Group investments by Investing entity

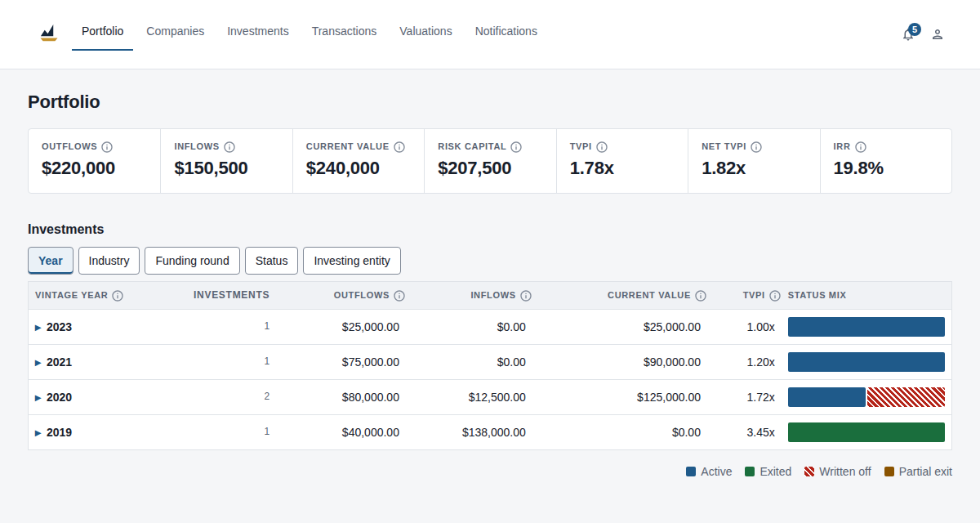point(352,261)
